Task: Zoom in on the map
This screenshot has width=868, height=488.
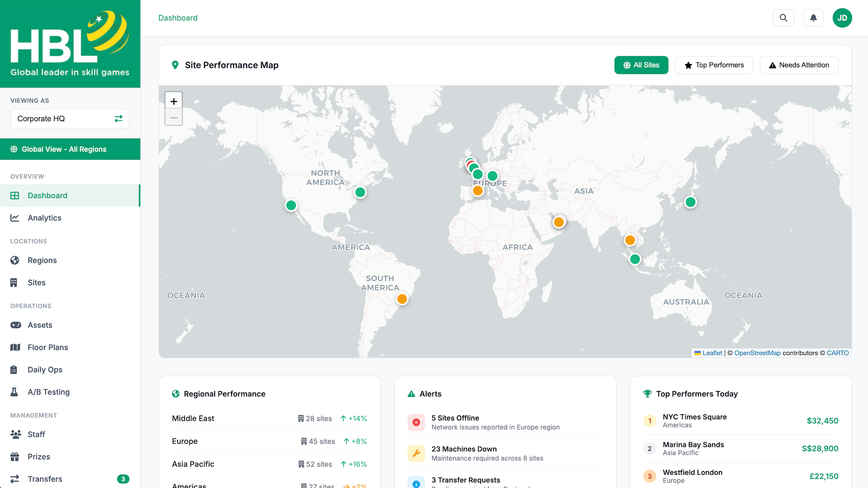Action: point(174,101)
